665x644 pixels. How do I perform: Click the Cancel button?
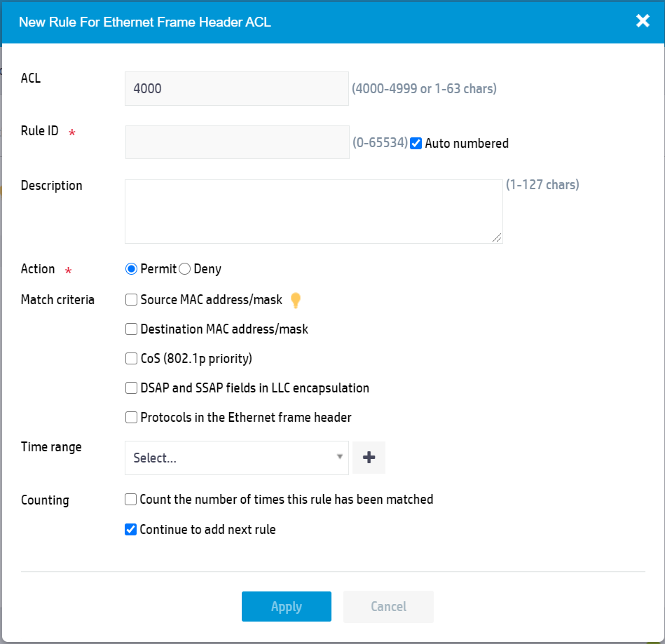click(x=388, y=607)
